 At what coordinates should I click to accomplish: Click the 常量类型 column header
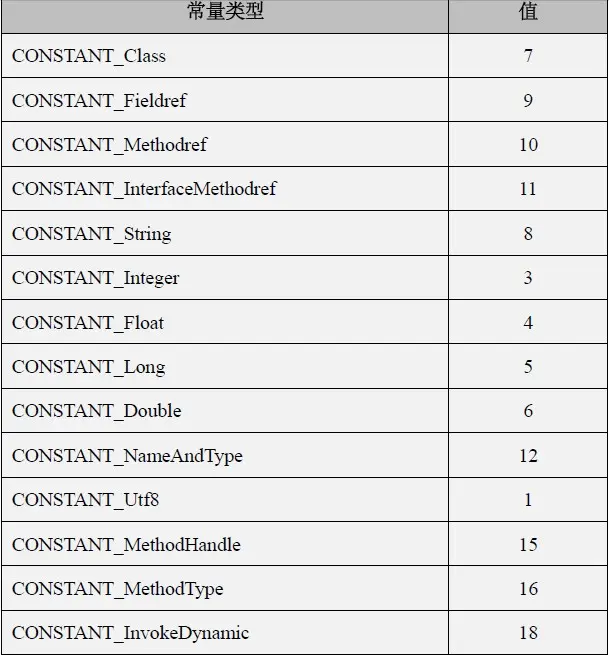click(225, 11)
